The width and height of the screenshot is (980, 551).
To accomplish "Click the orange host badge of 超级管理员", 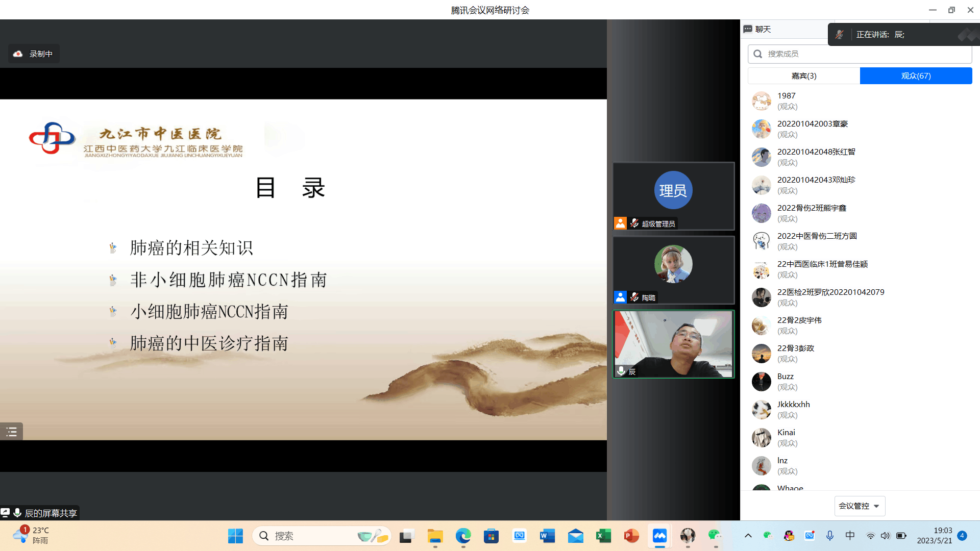I will pos(620,223).
